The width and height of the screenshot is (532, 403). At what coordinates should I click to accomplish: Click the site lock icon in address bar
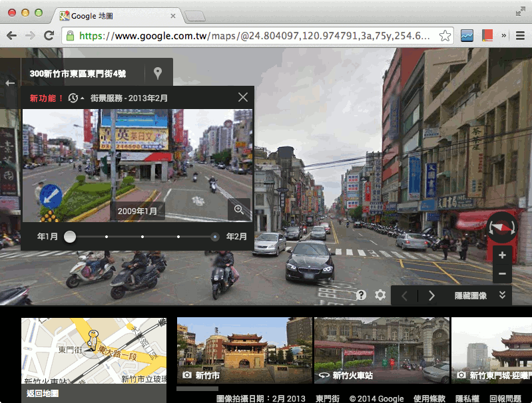tap(70, 36)
